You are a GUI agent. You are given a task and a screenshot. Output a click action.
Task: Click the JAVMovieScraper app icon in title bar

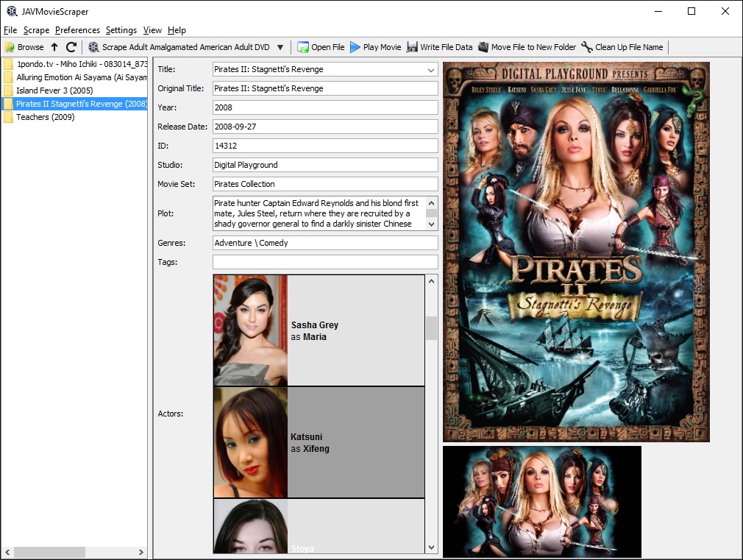[x=12, y=11]
